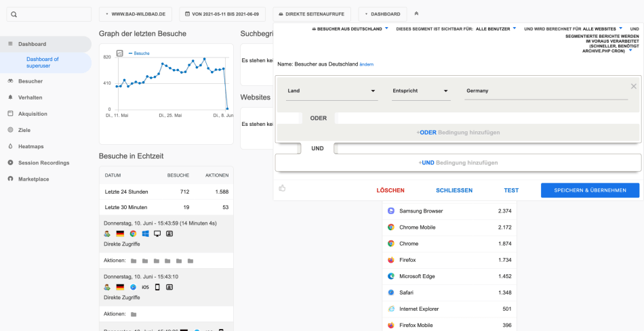Open the Entspricht operator dropdown

click(421, 91)
